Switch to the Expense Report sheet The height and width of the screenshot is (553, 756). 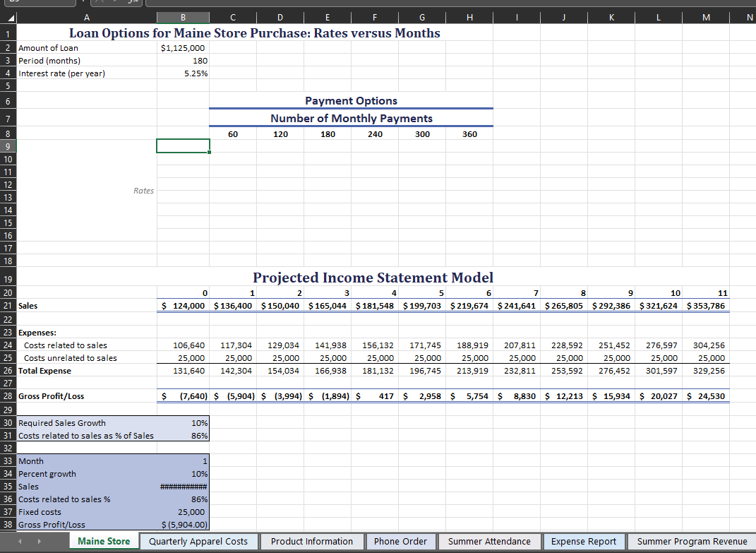584,541
